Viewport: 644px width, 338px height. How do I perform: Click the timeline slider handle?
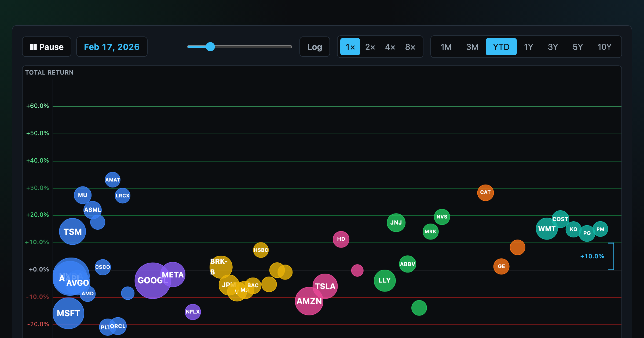(210, 47)
